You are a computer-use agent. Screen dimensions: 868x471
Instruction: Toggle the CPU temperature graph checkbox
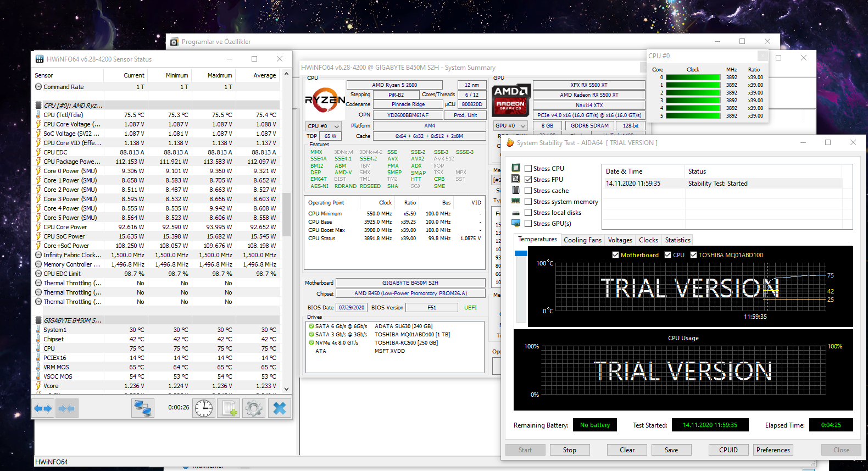pos(668,255)
